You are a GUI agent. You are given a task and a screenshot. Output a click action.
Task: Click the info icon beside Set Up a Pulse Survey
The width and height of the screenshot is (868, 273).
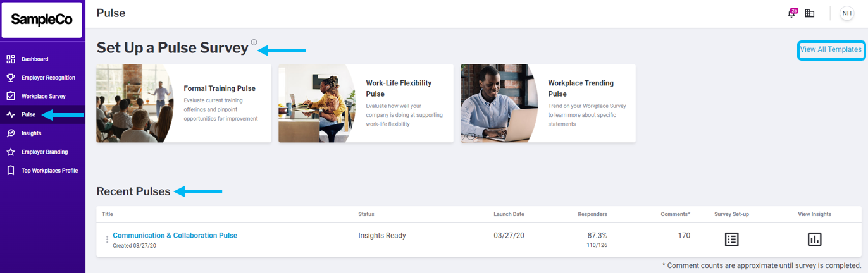(x=254, y=43)
